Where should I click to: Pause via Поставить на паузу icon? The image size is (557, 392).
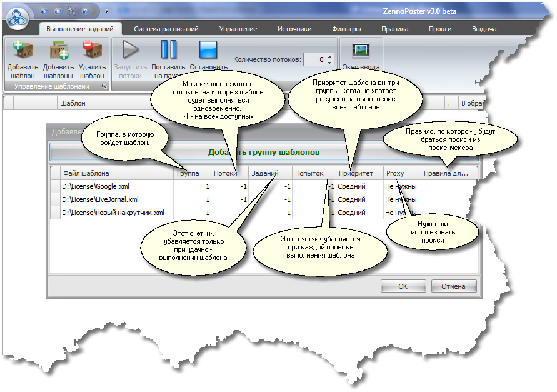click(x=169, y=50)
